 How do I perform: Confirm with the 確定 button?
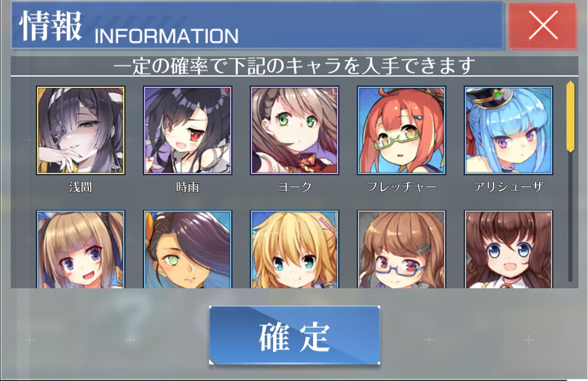295,335
